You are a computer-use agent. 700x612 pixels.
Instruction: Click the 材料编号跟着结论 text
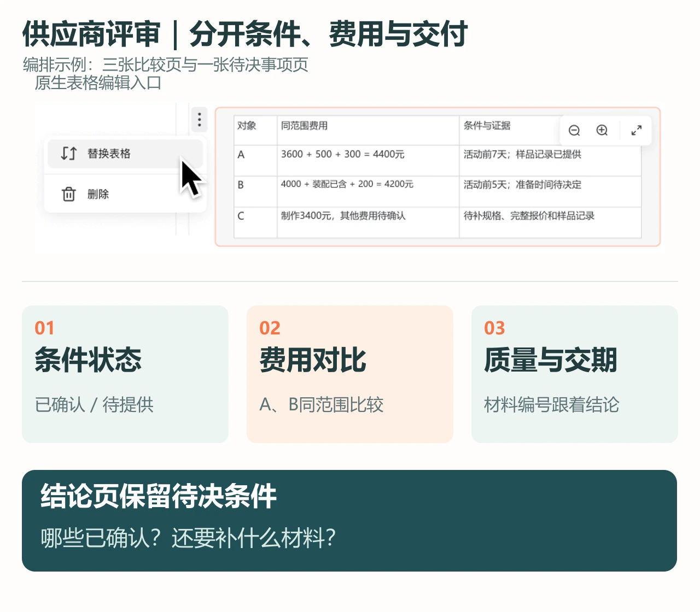tap(552, 405)
